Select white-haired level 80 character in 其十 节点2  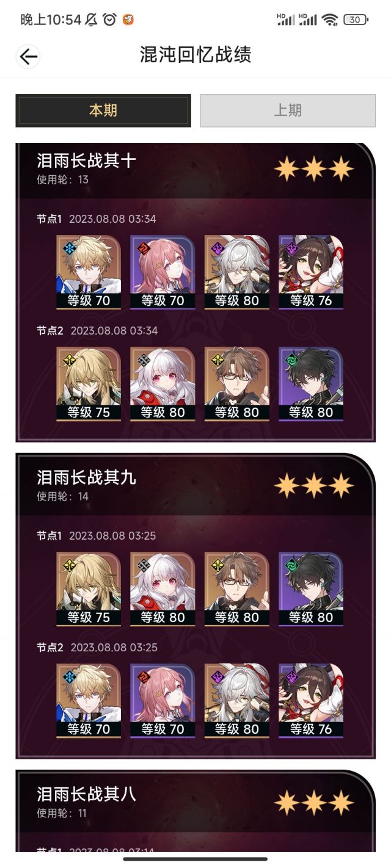click(x=163, y=384)
